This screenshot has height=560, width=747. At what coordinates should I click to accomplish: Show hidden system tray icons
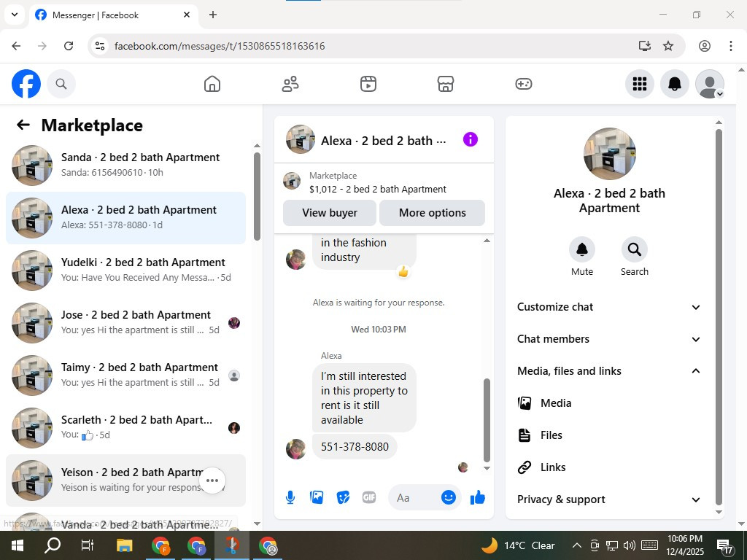pos(576,545)
